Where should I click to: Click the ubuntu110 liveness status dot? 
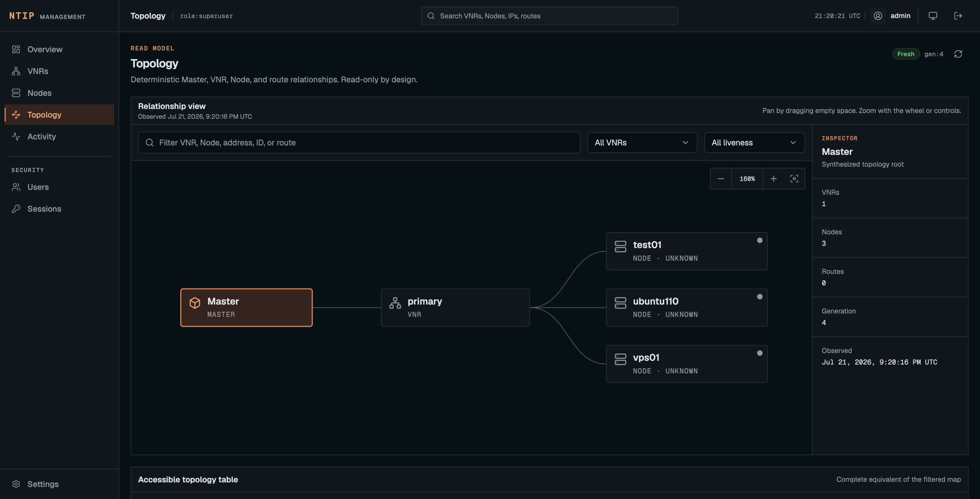760,297
